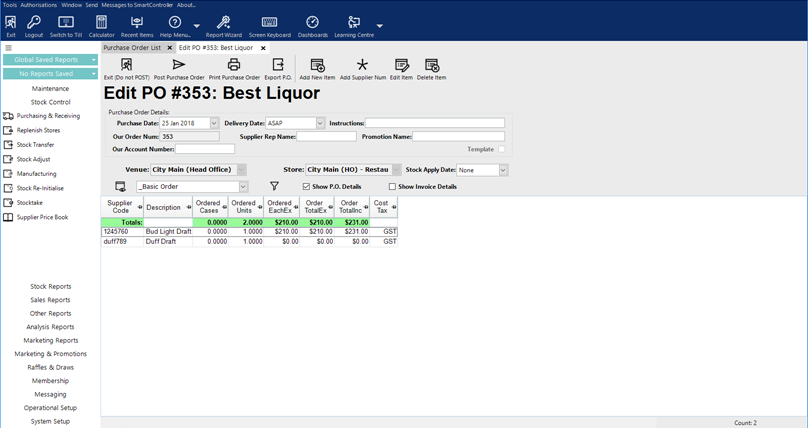Click the filter funnel icon
This screenshot has height=428, width=808.
pyautogui.click(x=274, y=186)
